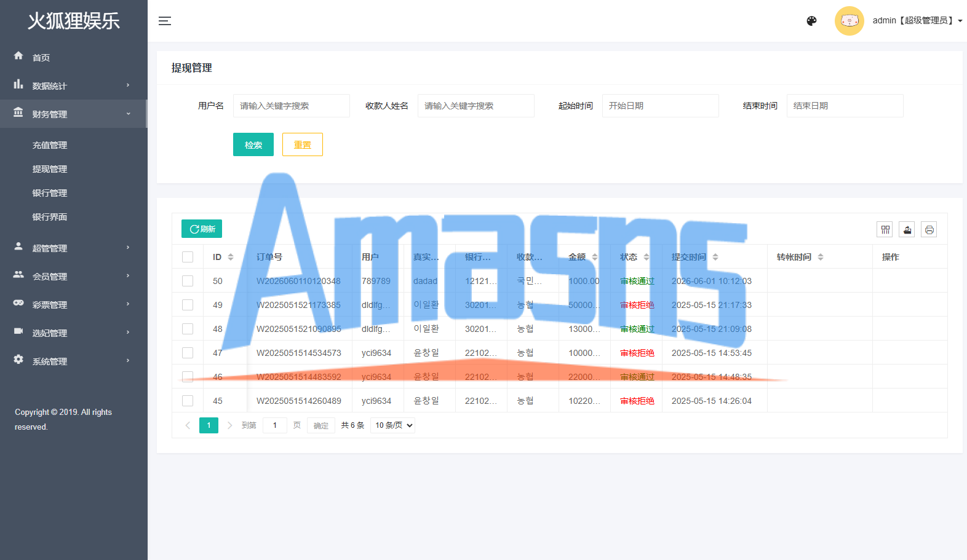Click the 系统管理 gear icon
967x560 pixels.
(x=18, y=360)
